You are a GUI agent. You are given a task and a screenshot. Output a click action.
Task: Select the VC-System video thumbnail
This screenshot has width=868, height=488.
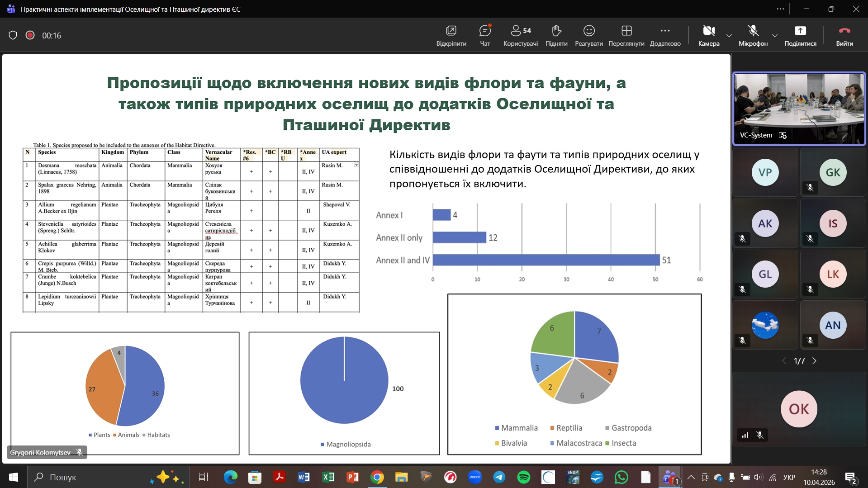point(799,109)
